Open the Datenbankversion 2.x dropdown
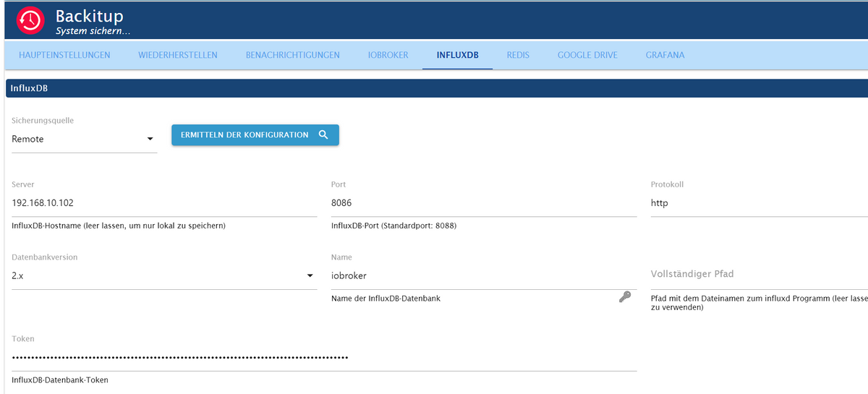The width and height of the screenshot is (868, 394). [x=164, y=275]
